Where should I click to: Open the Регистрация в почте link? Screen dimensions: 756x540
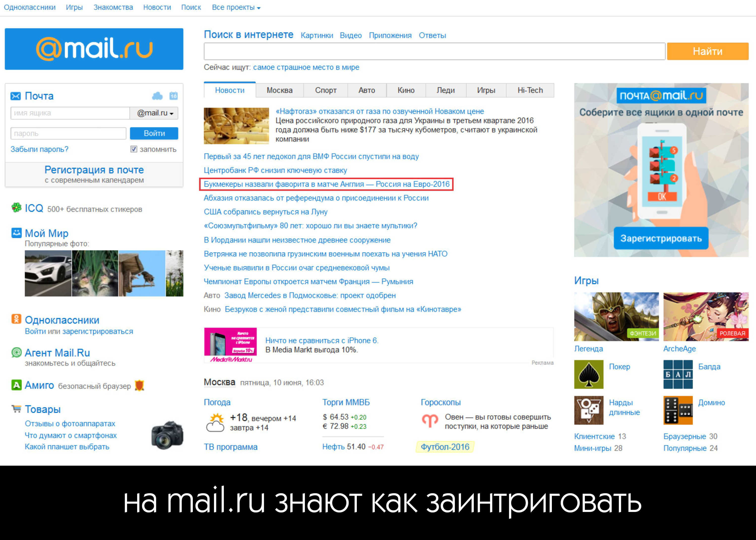click(94, 170)
